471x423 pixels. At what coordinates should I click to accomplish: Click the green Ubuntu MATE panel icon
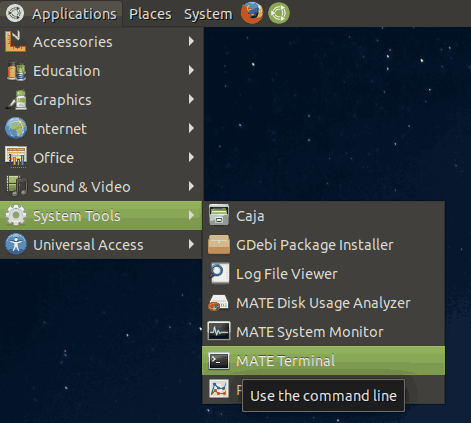[x=279, y=13]
